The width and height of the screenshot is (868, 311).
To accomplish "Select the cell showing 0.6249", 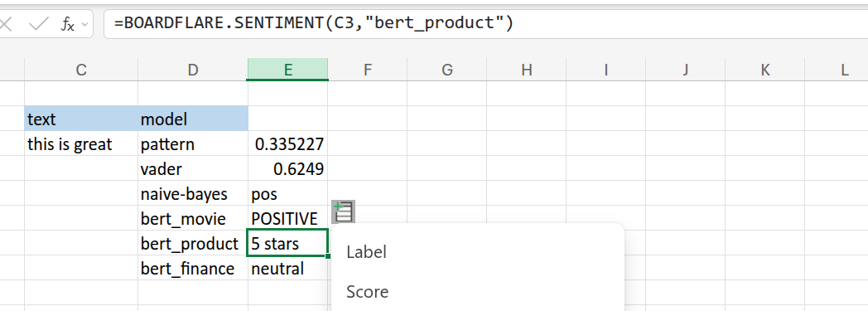I will [x=288, y=168].
